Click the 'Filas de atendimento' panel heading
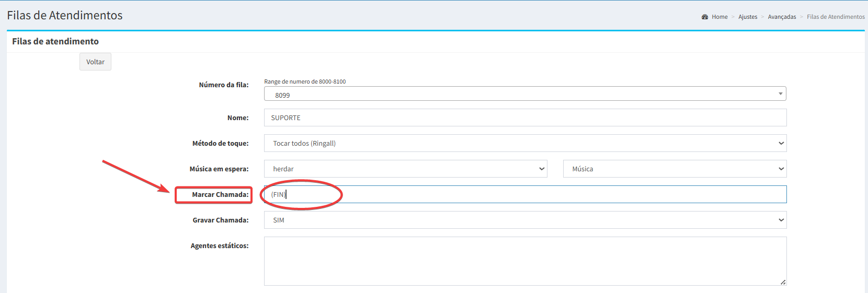The image size is (868, 293). tap(55, 41)
